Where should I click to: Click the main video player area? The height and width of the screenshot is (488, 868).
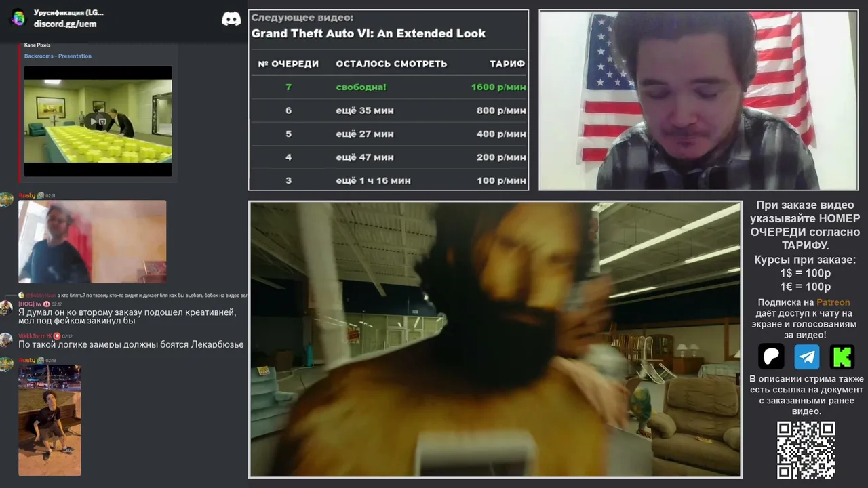click(496, 340)
